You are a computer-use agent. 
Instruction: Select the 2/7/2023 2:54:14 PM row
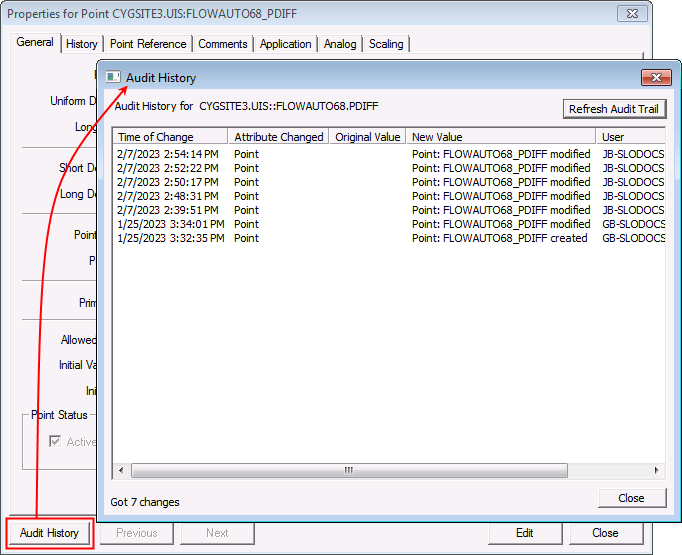pos(389,154)
